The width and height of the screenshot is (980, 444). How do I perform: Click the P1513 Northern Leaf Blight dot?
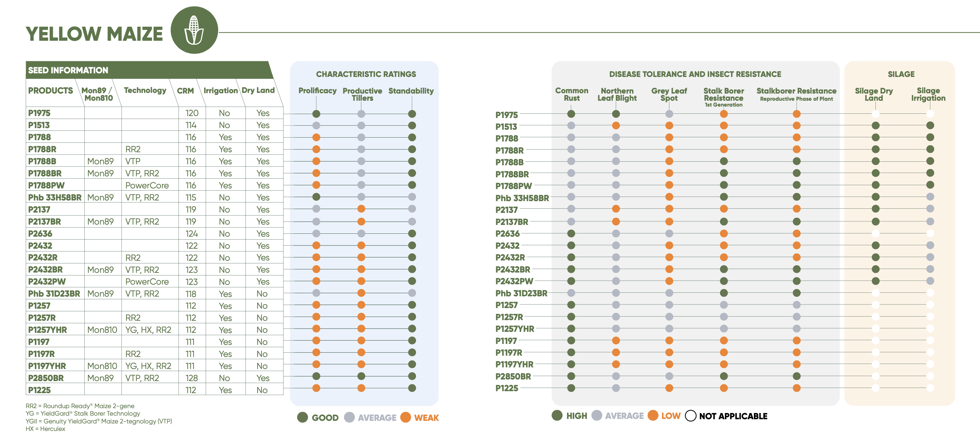(616, 126)
